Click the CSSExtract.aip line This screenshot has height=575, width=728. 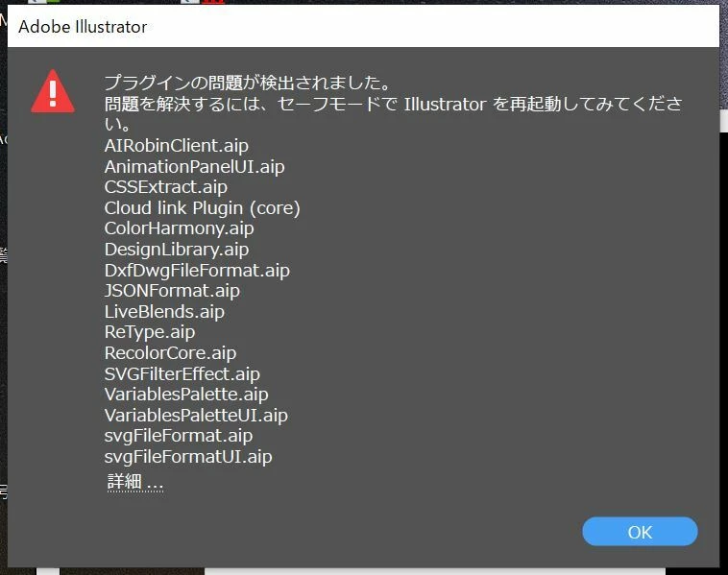(166, 187)
